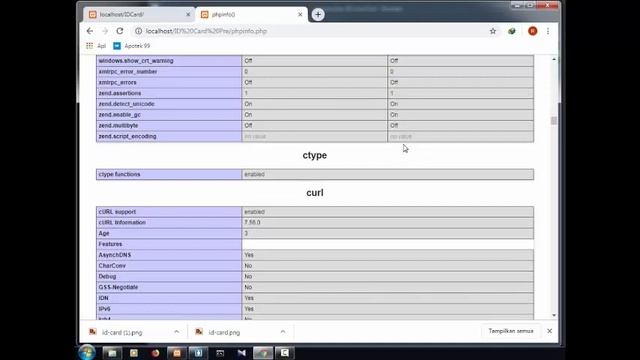Screen dimensions: 640x360
Task: Click the scrollbar up arrow
Action: (x=554, y=60)
